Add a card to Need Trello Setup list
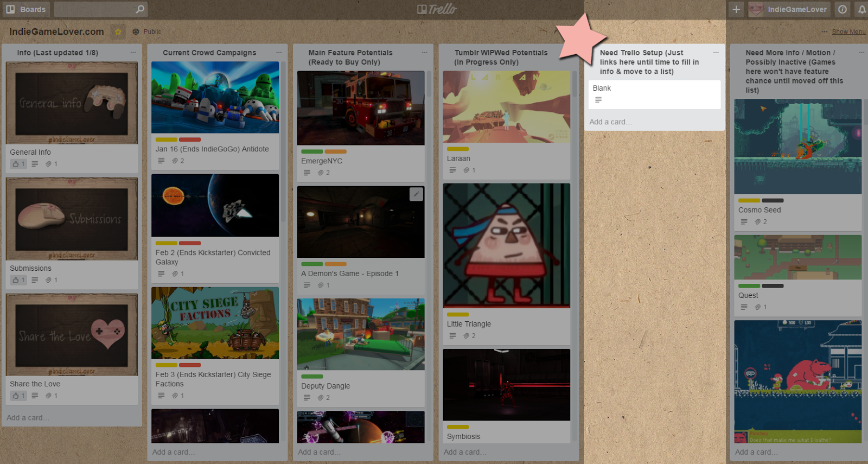This screenshot has height=464, width=868. (x=611, y=122)
